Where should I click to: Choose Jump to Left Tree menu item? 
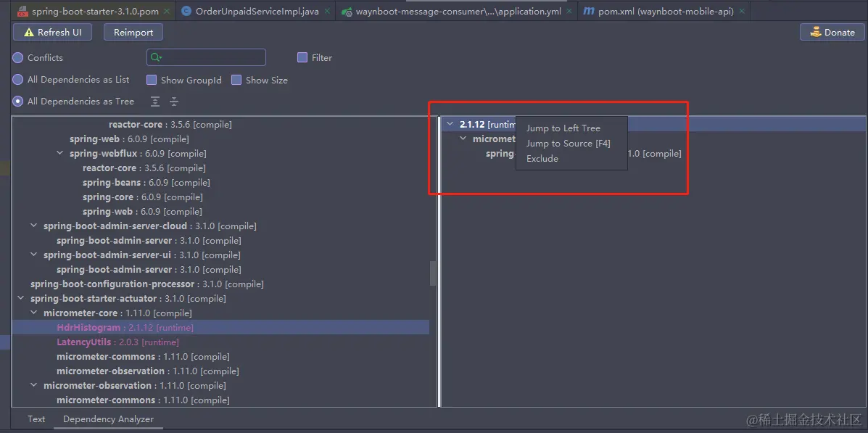point(571,128)
